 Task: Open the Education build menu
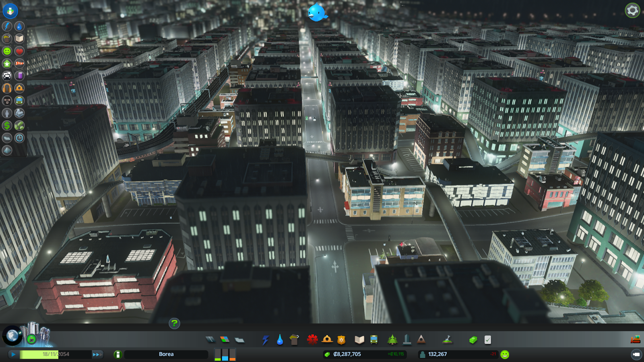(359, 340)
